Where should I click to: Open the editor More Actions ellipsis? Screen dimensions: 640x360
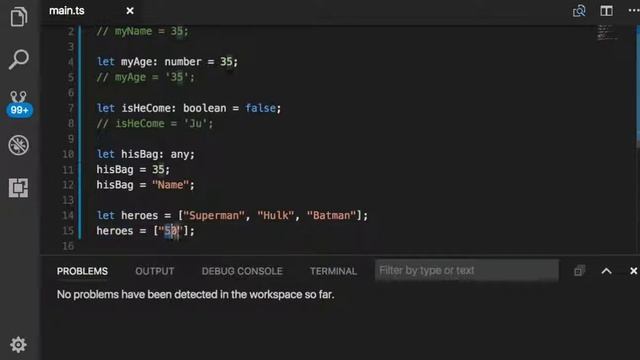point(634,11)
